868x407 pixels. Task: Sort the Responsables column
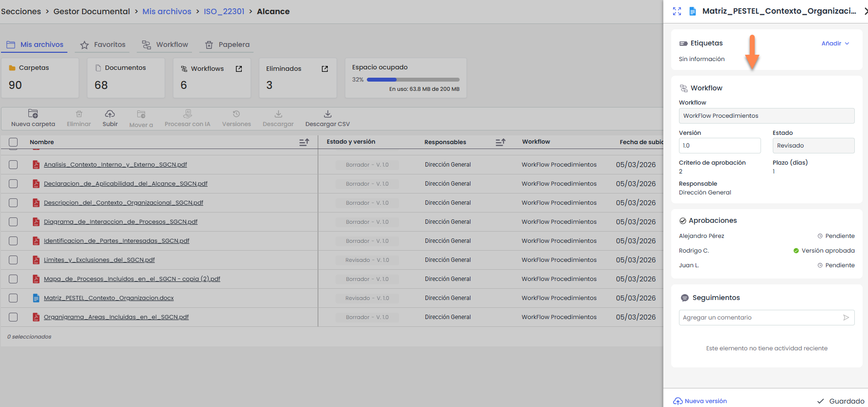coord(500,142)
